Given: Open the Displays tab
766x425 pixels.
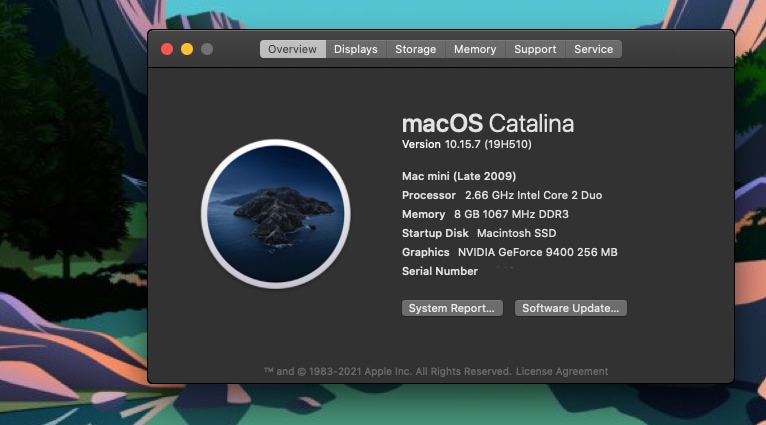Looking at the screenshot, I should click(356, 49).
